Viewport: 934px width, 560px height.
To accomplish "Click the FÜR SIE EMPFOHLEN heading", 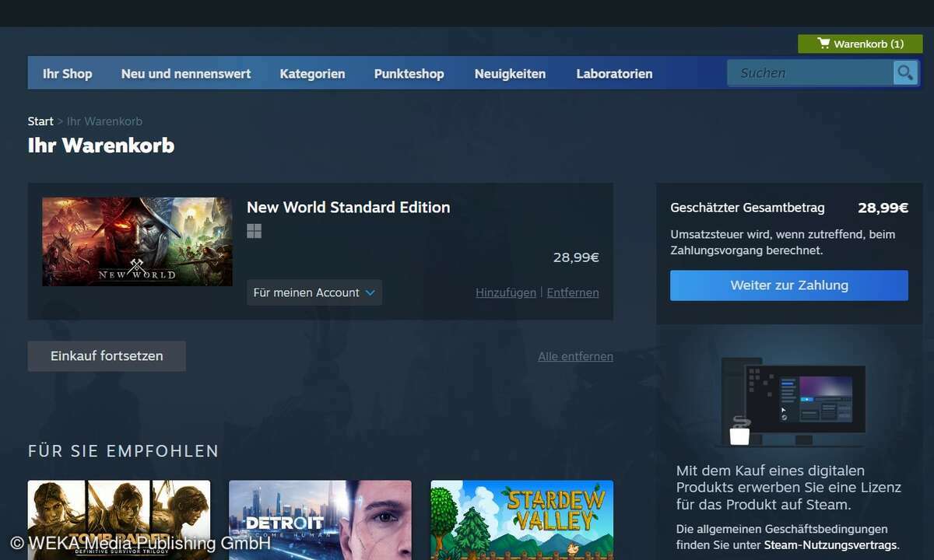I will (123, 451).
